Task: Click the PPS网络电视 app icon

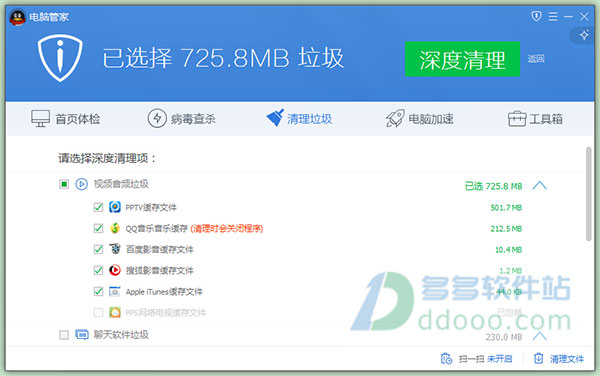Action: tap(115, 313)
